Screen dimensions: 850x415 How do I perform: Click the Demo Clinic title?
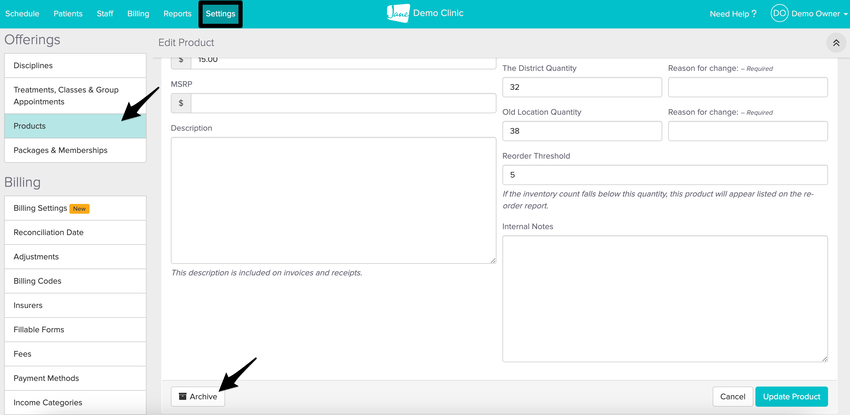click(x=439, y=13)
